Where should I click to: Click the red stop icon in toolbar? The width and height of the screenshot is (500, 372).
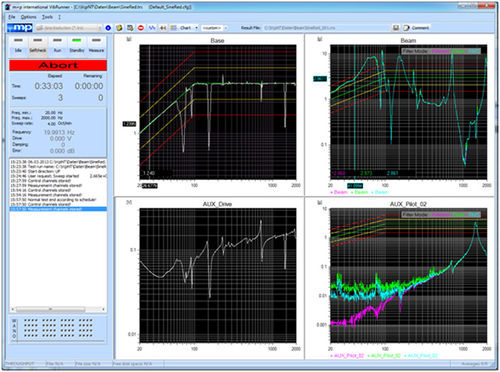point(141,28)
